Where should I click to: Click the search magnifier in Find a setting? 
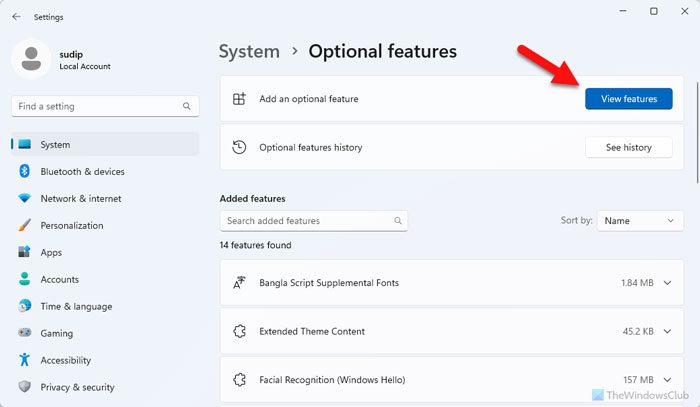pos(187,106)
